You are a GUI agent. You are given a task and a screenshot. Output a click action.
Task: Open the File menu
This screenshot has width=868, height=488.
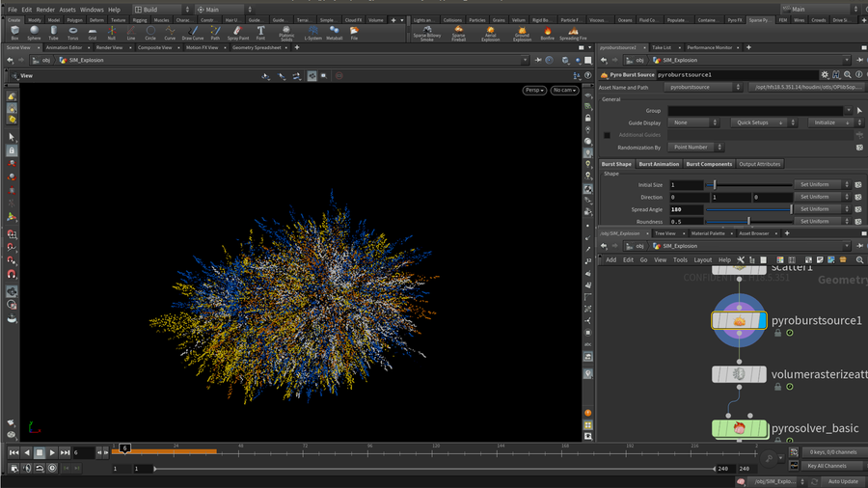click(13, 10)
